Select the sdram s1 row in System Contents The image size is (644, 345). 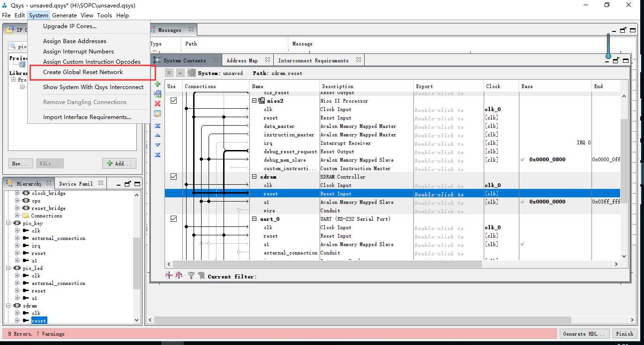pos(393,202)
